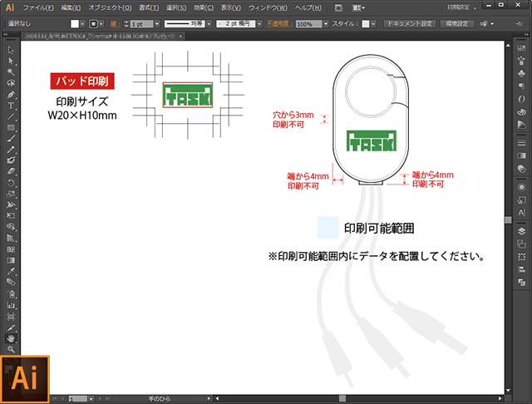Open the variable width profile dropdown
532x404 pixels.
pyautogui.click(x=209, y=24)
